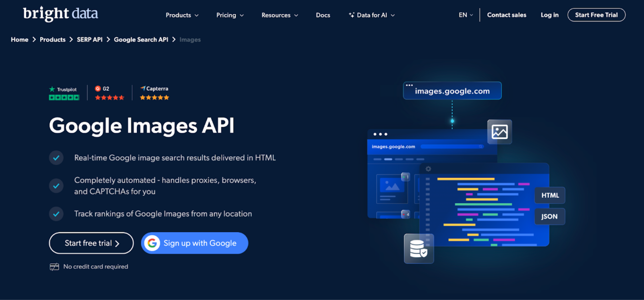This screenshot has height=300, width=644.
Task: Go to Google Search API breadcrumb
Action: (x=141, y=40)
